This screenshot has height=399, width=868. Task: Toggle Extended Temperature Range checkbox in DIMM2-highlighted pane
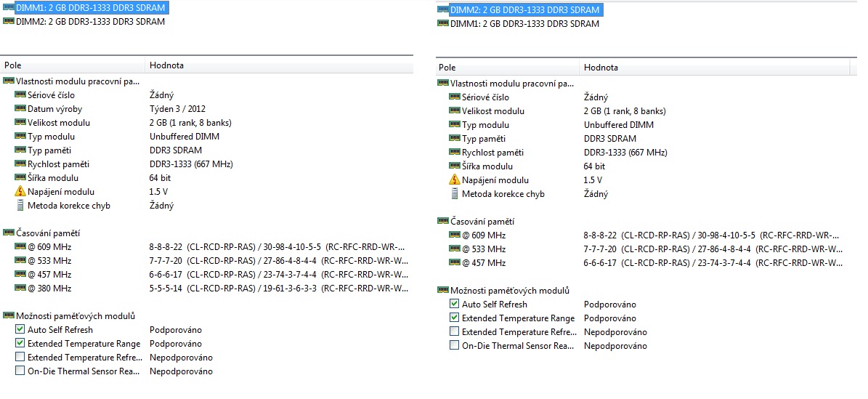[455, 318]
